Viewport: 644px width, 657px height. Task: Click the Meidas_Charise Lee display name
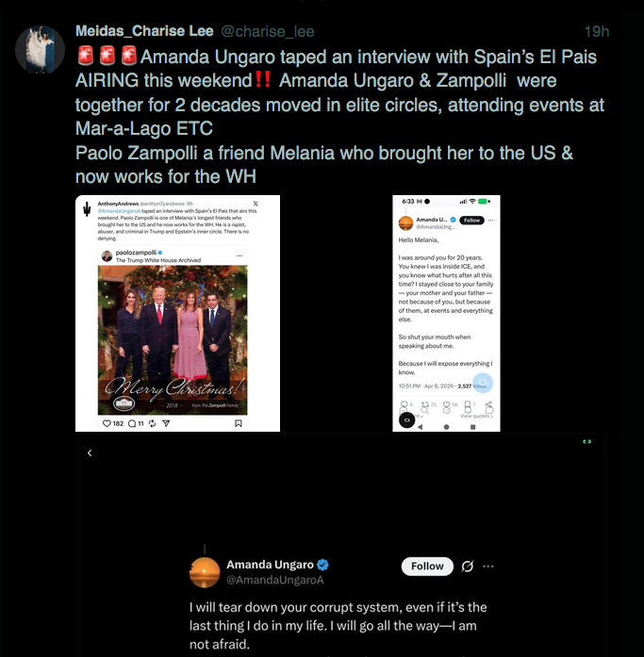point(144,31)
